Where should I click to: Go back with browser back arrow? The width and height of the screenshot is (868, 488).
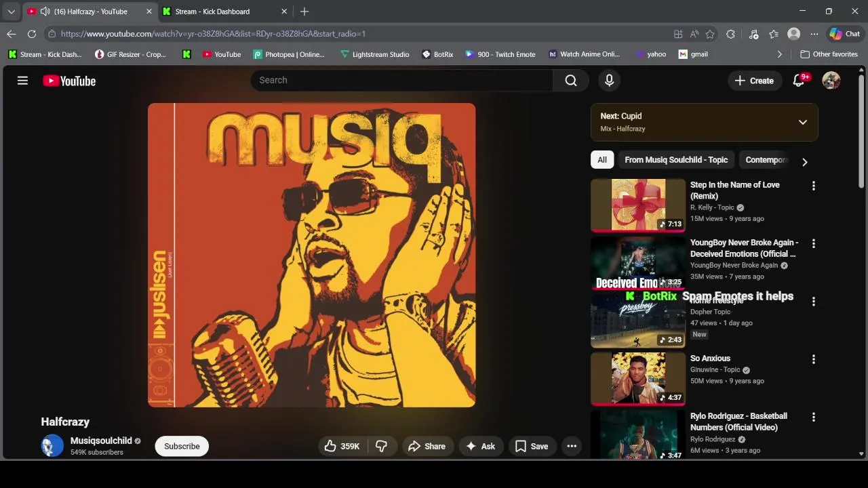(12, 34)
